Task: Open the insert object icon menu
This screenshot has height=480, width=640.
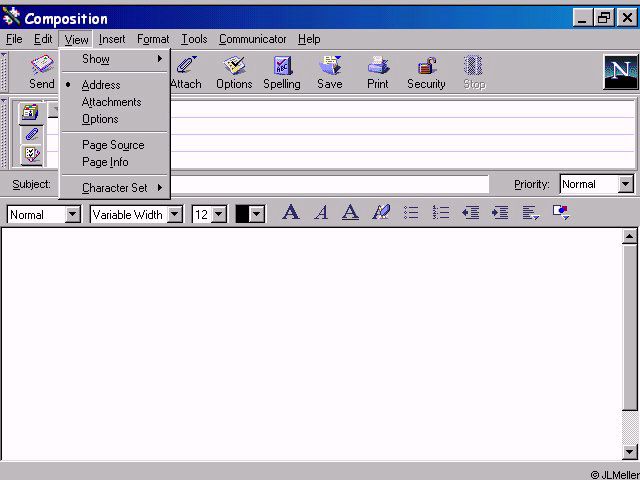Action: (x=561, y=213)
